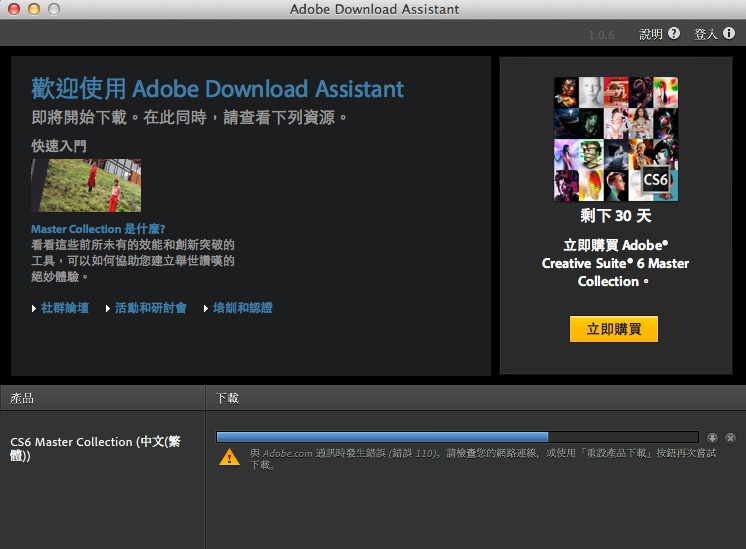Click the 歡迎使用 Adobe Download Assistant title
The width and height of the screenshot is (746, 549).
[217, 89]
